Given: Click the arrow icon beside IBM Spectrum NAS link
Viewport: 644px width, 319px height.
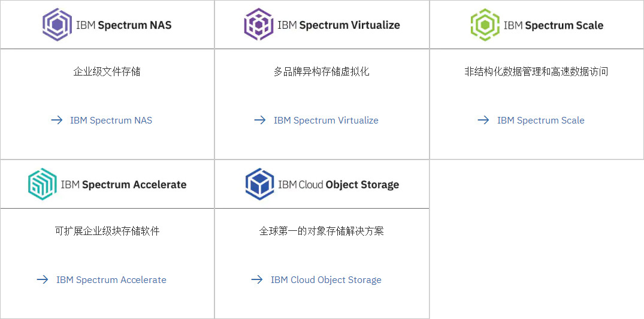Looking at the screenshot, I should pos(57,120).
